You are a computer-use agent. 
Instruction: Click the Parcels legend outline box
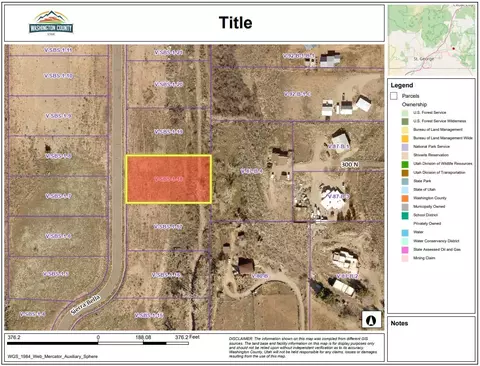[x=394, y=96]
